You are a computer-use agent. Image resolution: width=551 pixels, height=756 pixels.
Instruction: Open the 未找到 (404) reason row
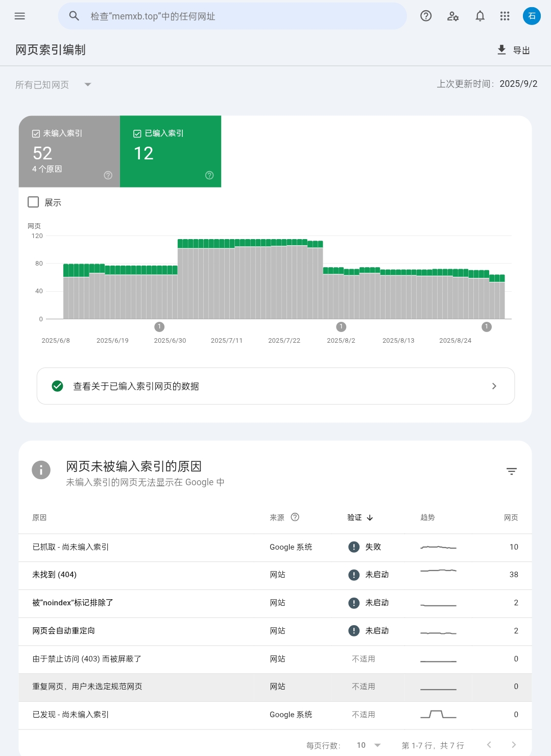click(153, 575)
